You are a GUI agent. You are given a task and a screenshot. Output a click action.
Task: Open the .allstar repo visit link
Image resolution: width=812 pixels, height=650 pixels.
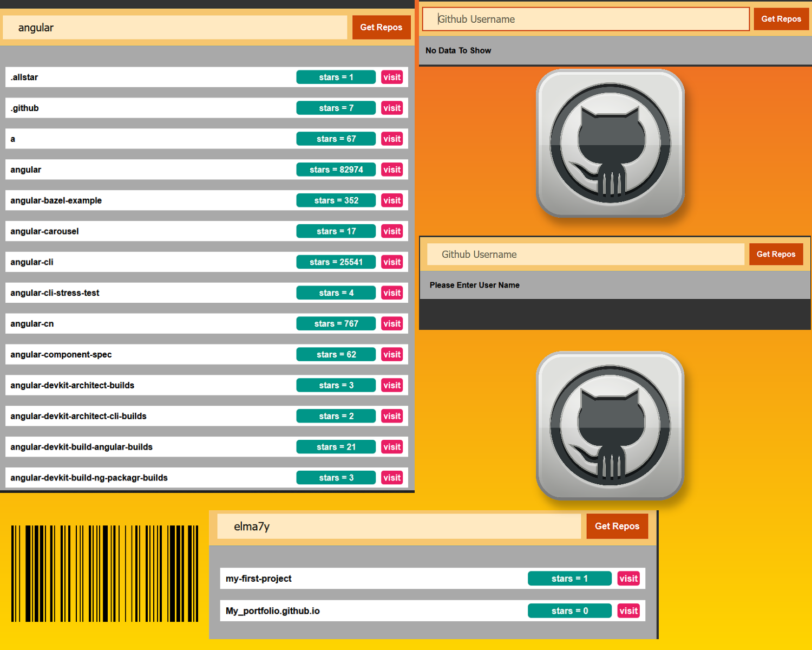(x=392, y=77)
